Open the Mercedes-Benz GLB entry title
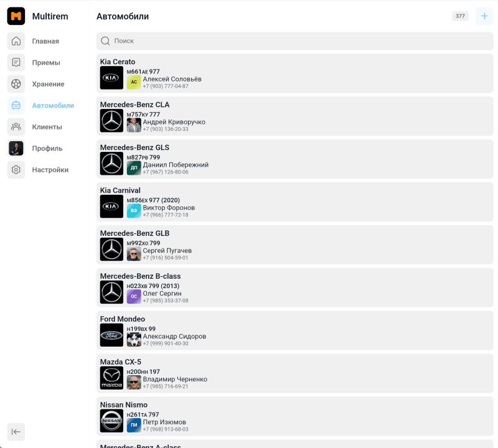Screen dimensions: 498x448 134,233
